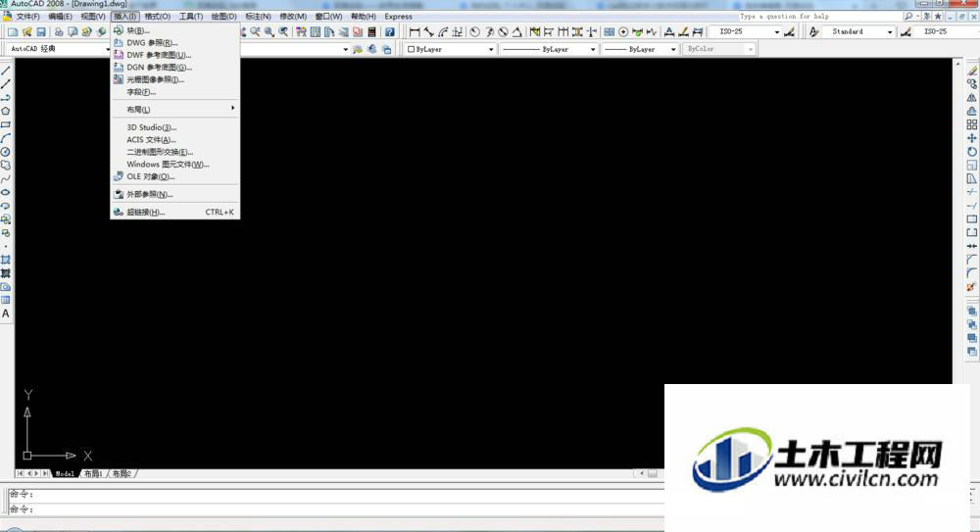Image resolution: width=980 pixels, height=532 pixels.
Task: Select the Linear dimension tool
Action: (x=415, y=31)
